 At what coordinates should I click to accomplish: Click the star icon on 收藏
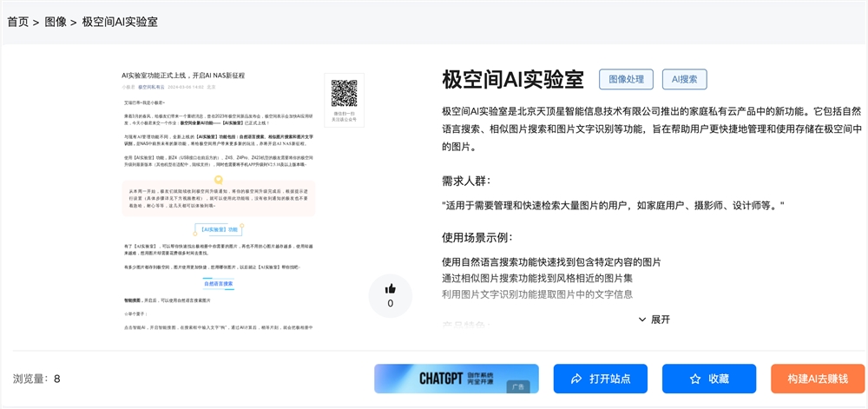[695, 379]
